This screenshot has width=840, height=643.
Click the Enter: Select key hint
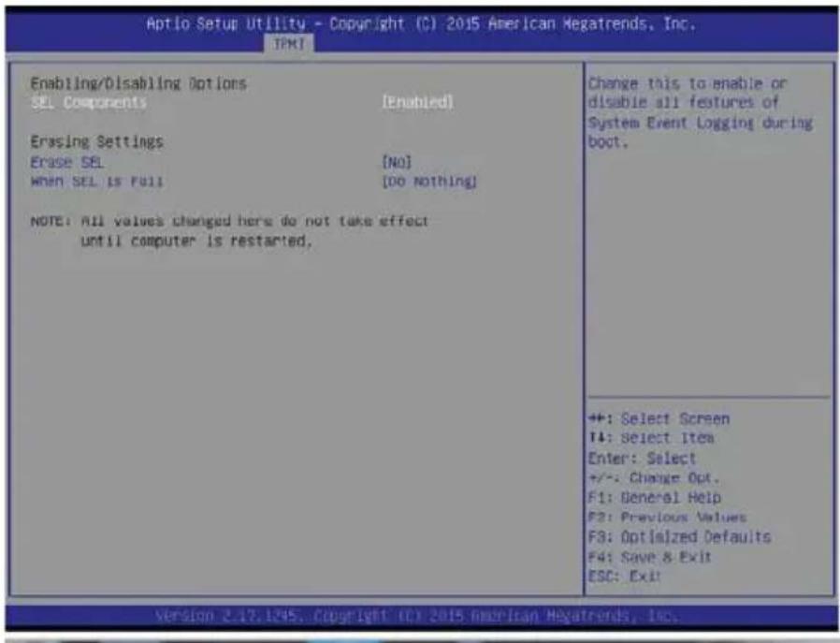click(642, 458)
